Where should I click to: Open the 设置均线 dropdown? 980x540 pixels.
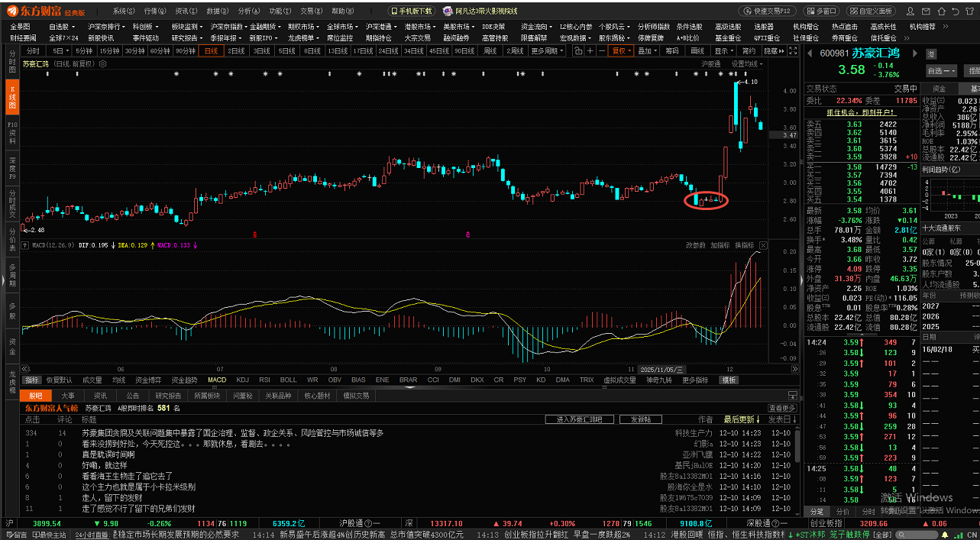point(747,64)
